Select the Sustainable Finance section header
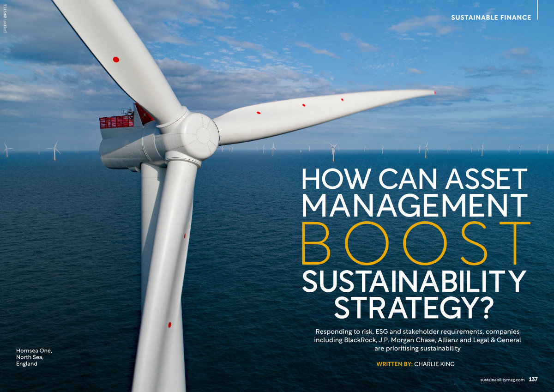Screen dimensions: 554x392 [x=491, y=18]
